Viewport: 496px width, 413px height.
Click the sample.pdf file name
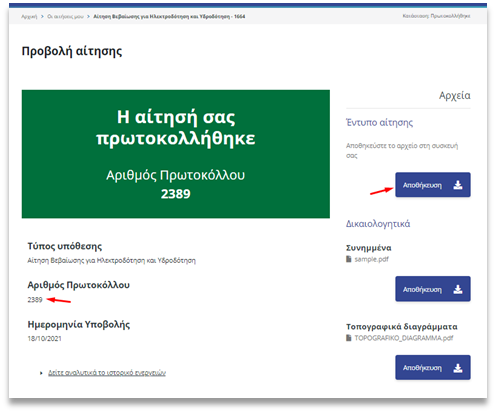click(371, 259)
